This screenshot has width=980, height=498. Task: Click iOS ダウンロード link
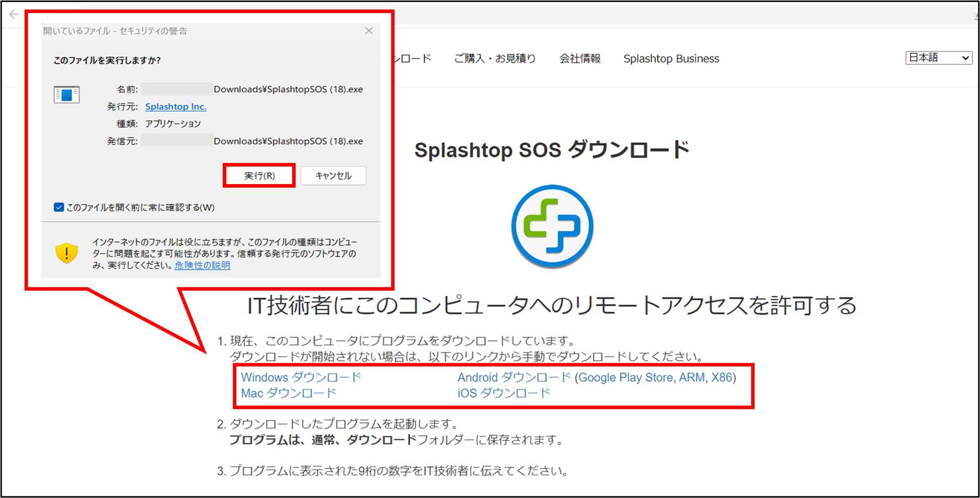504,393
